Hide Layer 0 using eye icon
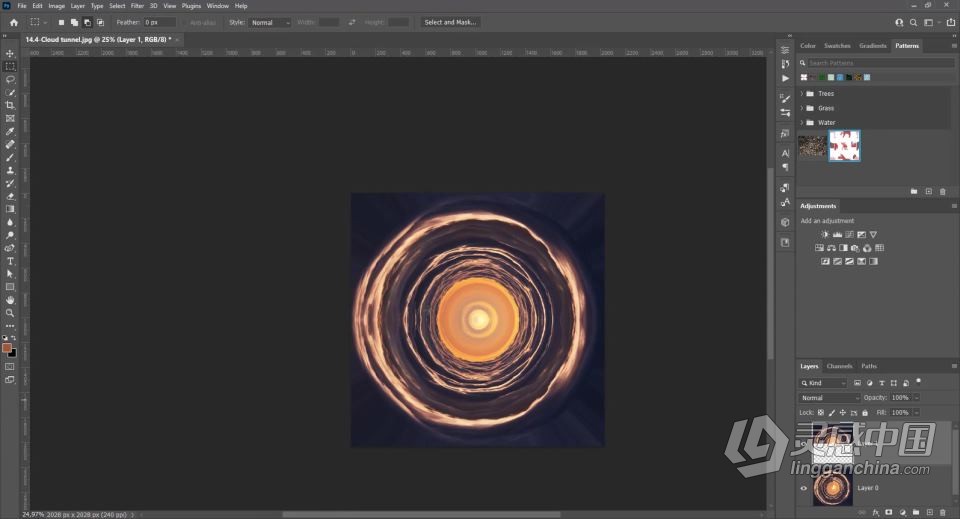960x519 pixels. (x=803, y=488)
